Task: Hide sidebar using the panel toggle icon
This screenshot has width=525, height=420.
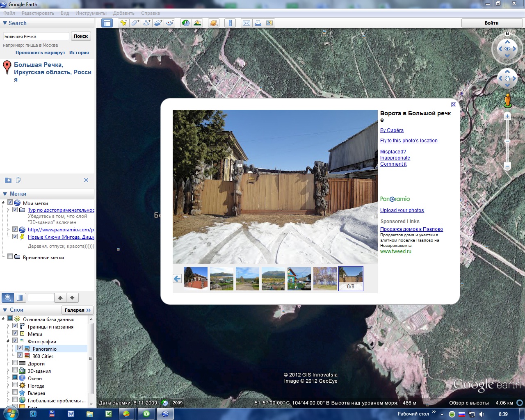Action: point(107,23)
